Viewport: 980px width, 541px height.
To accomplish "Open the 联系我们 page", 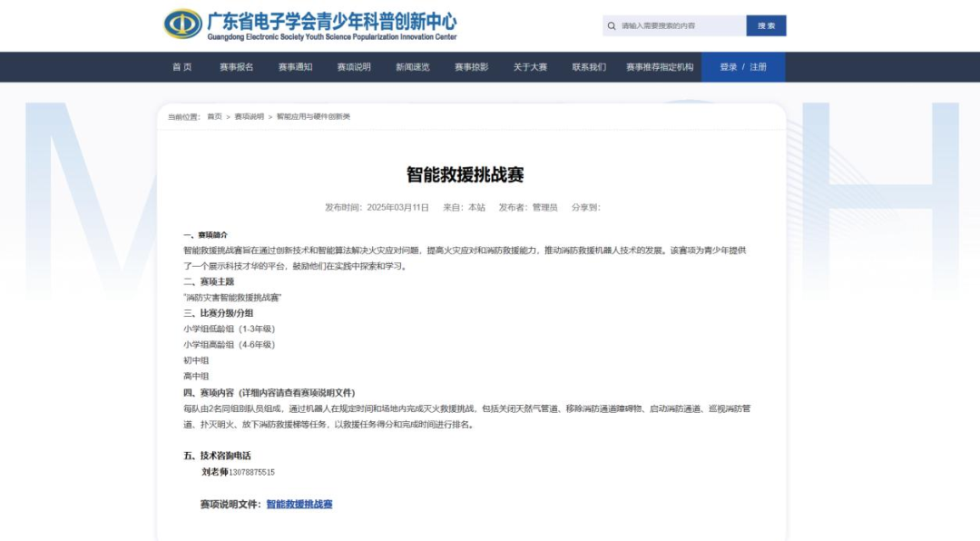I will coord(588,66).
